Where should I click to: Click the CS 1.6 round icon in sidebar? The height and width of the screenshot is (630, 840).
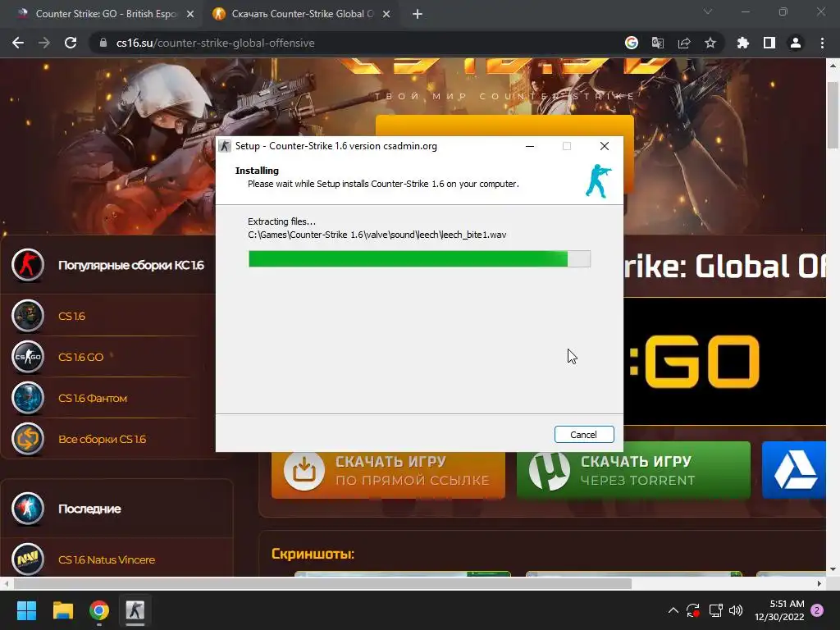[x=28, y=316]
